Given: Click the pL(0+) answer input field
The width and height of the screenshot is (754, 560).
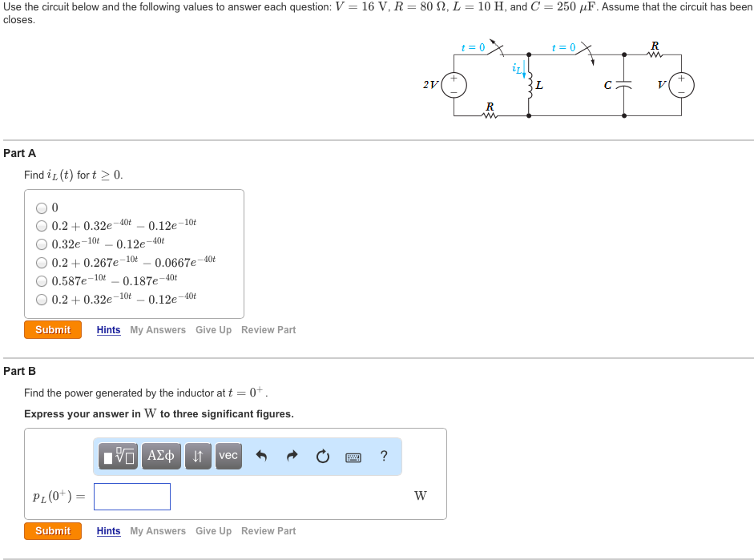Looking at the screenshot, I should click(132, 497).
